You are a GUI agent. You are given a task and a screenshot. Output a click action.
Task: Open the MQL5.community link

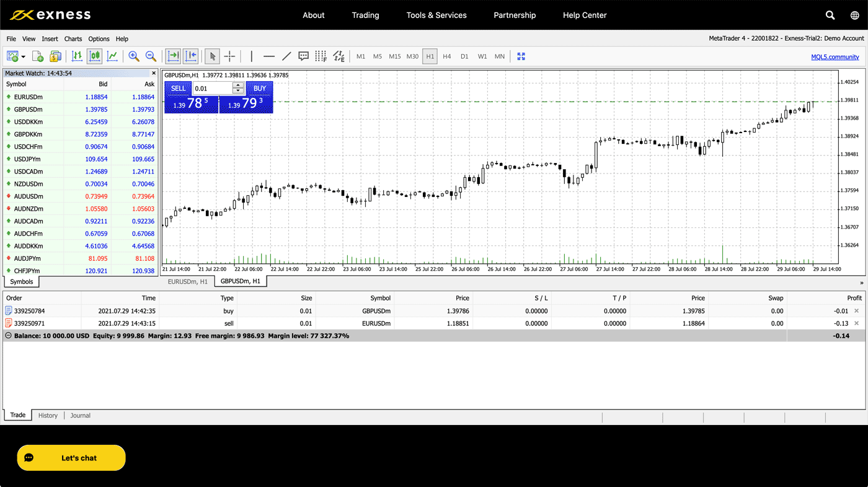[835, 57]
